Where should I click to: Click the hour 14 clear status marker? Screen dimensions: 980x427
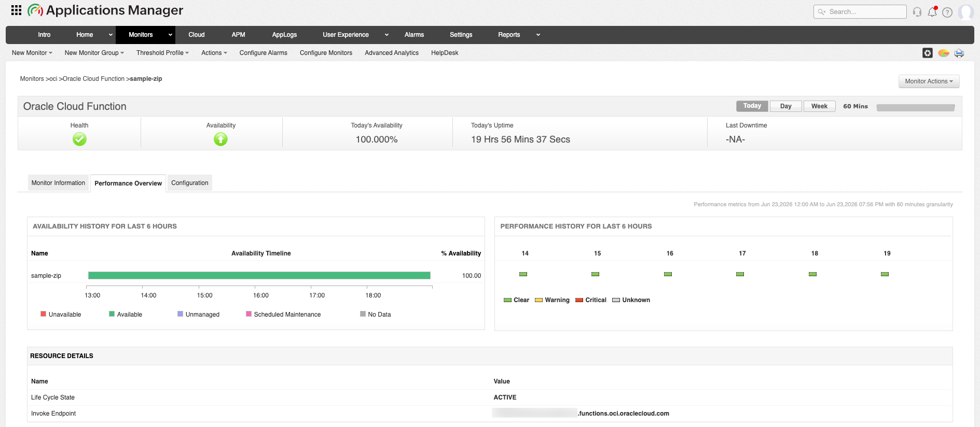point(523,274)
